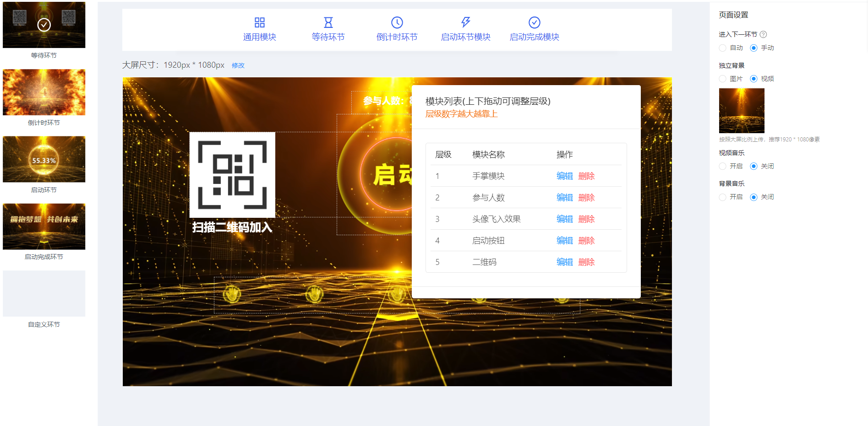Open the 倒计时环节 stage thumbnail
The image size is (868, 426).
tap(44, 92)
